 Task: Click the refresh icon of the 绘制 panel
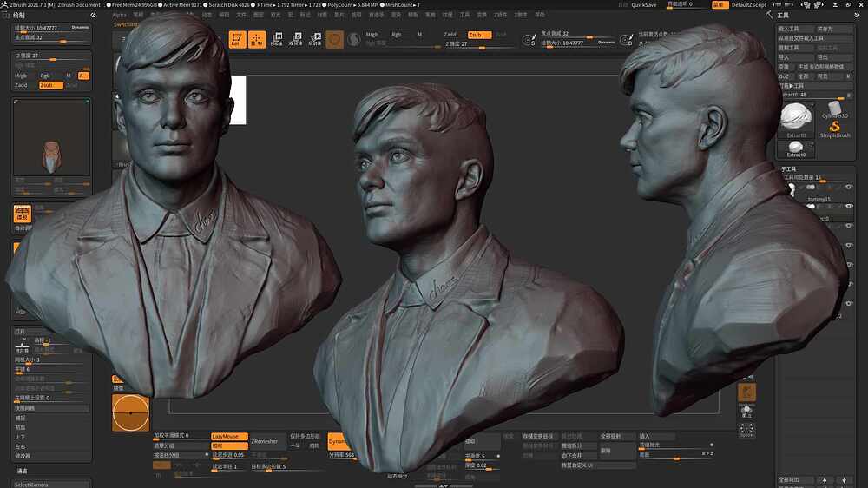coord(93,16)
